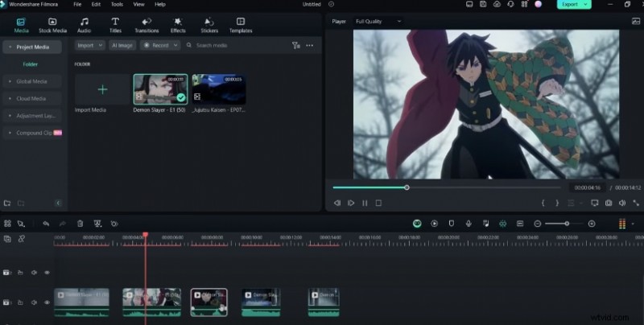The image size is (644, 325).
Task: Zoom out the timeline with the minus button
Action: [x=537, y=224]
